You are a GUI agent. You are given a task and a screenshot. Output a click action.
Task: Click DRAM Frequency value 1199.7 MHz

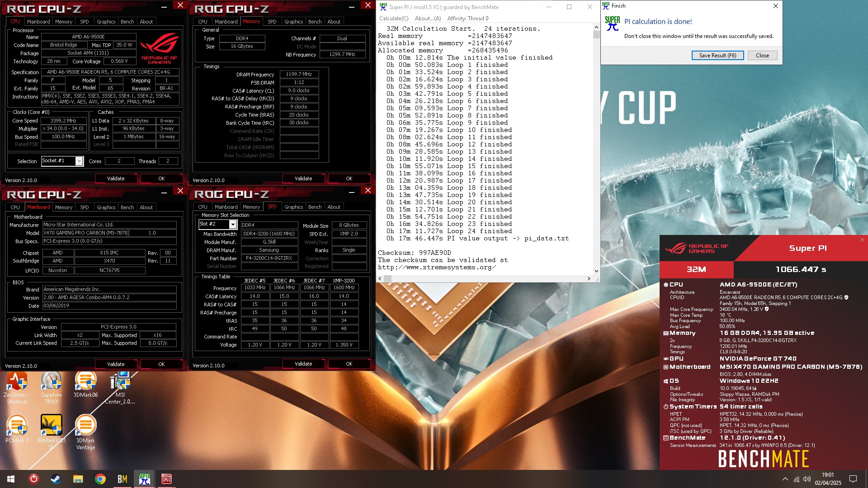tap(299, 75)
